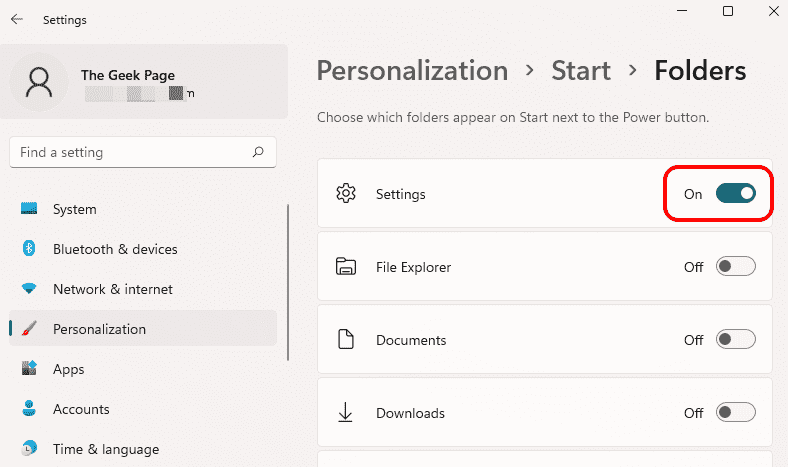Open Bluetooth & devices category
The image size is (788, 467).
pyautogui.click(x=143, y=249)
